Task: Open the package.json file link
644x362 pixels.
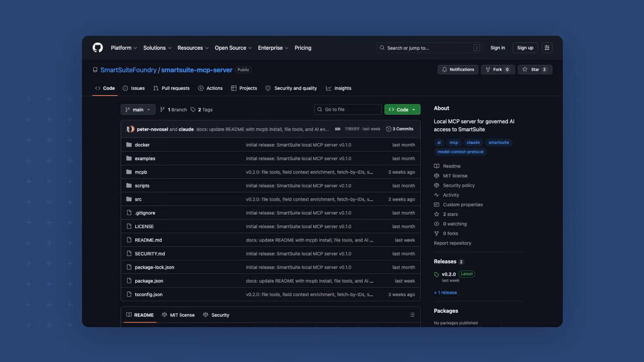Action: point(149,281)
